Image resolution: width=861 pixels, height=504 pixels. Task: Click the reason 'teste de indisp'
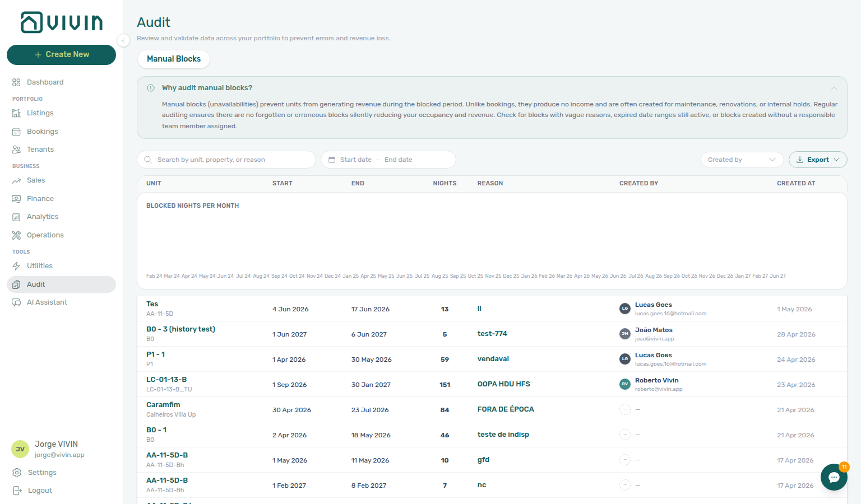point(503,435)
